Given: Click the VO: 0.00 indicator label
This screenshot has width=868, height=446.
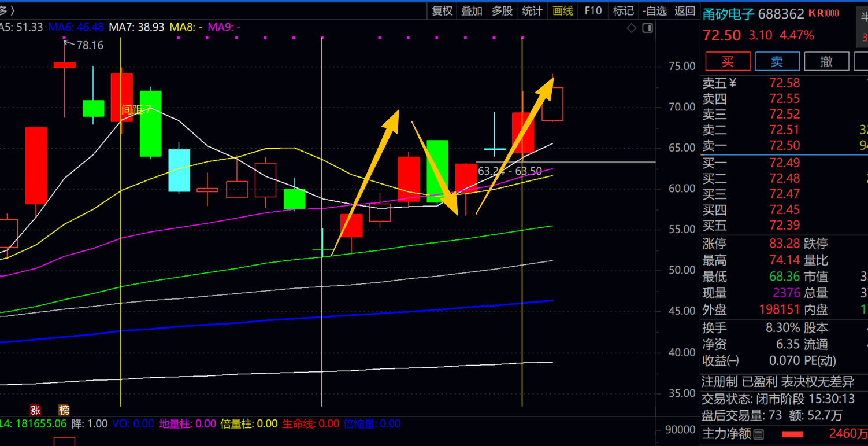Looking at the screenshot, I should (133, 423).
